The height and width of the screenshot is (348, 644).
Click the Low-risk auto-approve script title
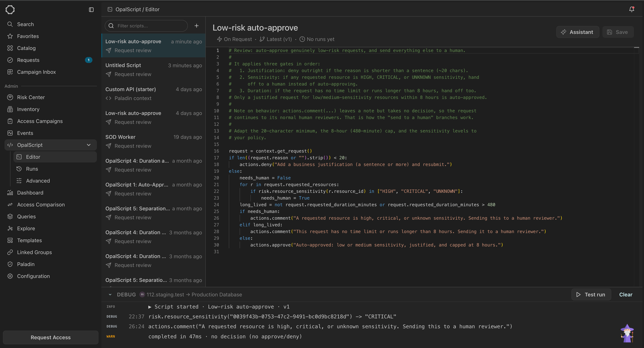click(255, 28)
